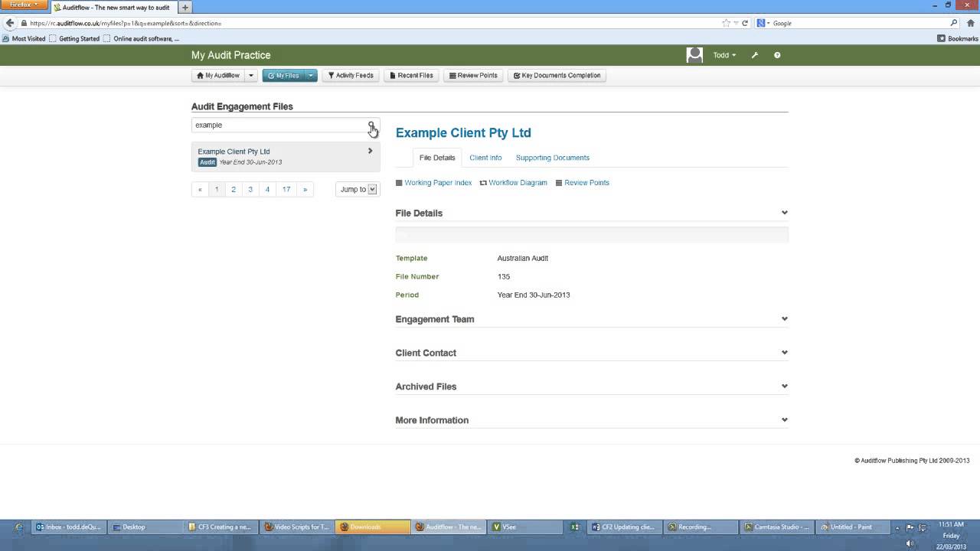This screenshot has width=980, height=551.
Task: Select the Auditflow browser tab
Action: pyautogui.click(x=113, y=8)
